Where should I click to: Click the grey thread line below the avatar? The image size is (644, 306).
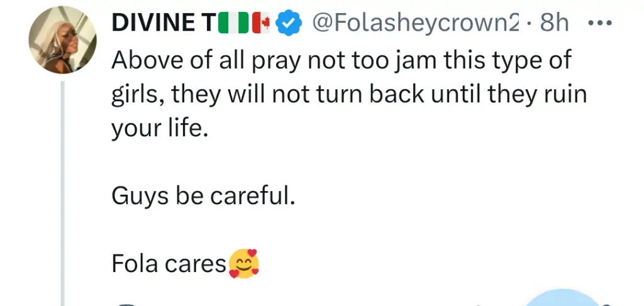[62, 189]
